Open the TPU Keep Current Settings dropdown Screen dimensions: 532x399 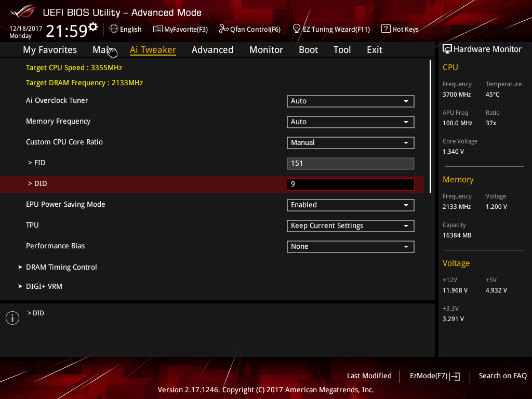pyautogui.click(x=351, y=225)
